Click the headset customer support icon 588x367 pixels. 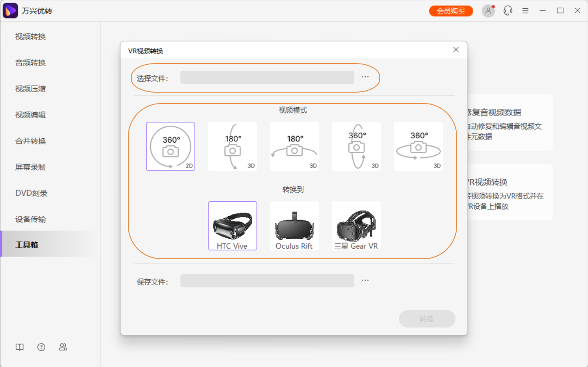coord(508,10)
